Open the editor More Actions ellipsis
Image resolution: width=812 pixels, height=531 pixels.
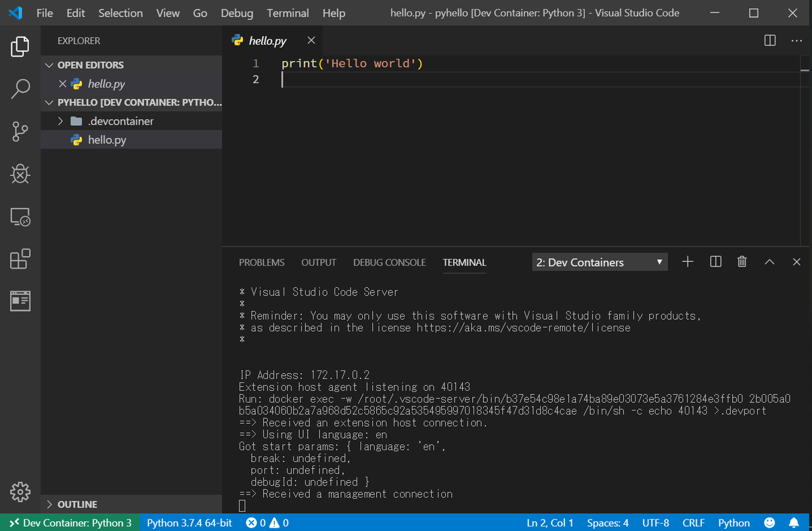point(796,41)
